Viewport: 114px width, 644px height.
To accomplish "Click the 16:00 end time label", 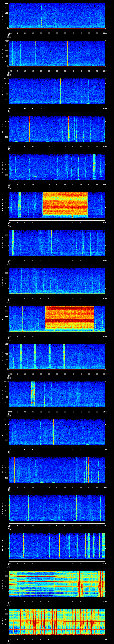I will coord(105,223).
